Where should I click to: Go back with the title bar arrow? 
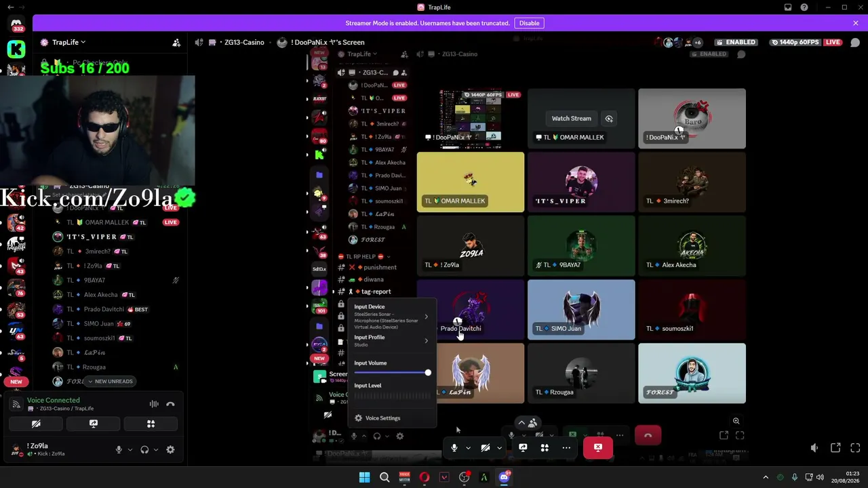(10, 7)
